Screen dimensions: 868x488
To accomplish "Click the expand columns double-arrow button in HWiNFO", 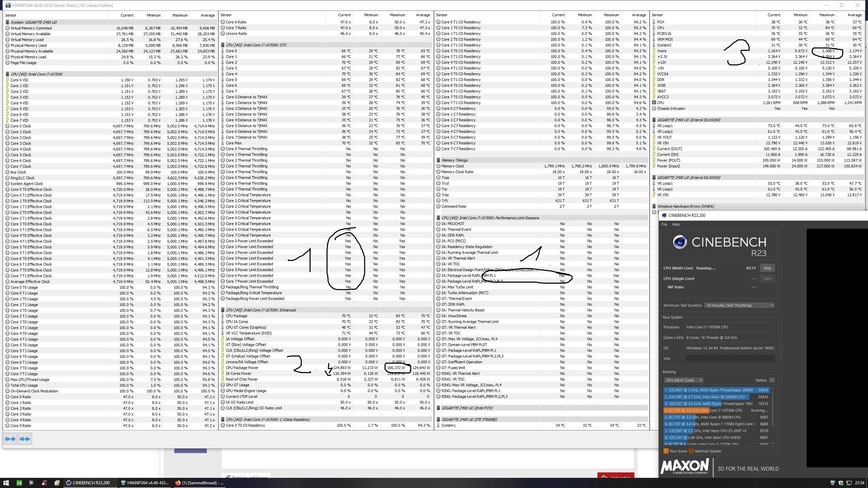I will coord(10,439).
